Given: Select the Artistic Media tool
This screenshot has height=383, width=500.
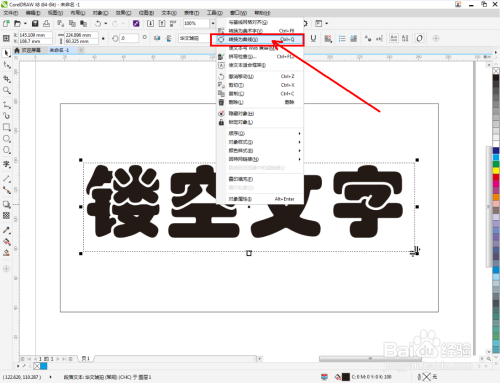Looking at the screenshot, I should coord(6,116).
